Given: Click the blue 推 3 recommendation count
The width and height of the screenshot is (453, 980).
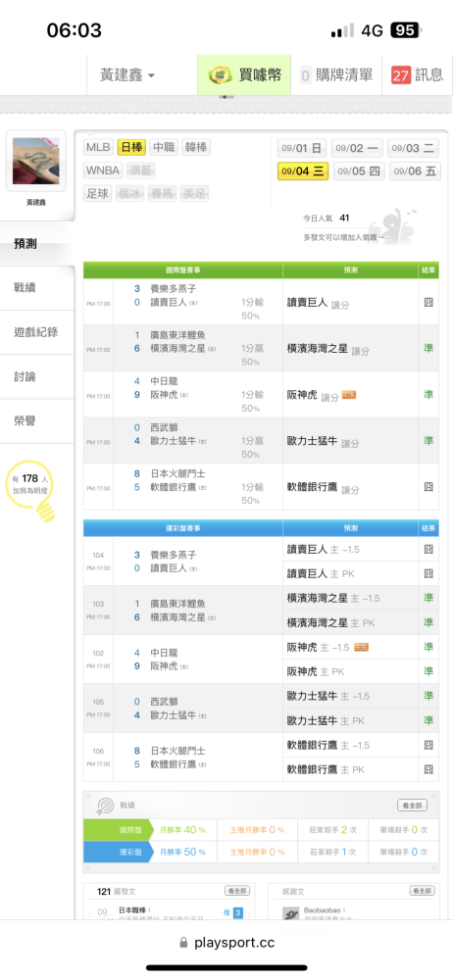Looking at the screenshot, I should coord(233,913).
